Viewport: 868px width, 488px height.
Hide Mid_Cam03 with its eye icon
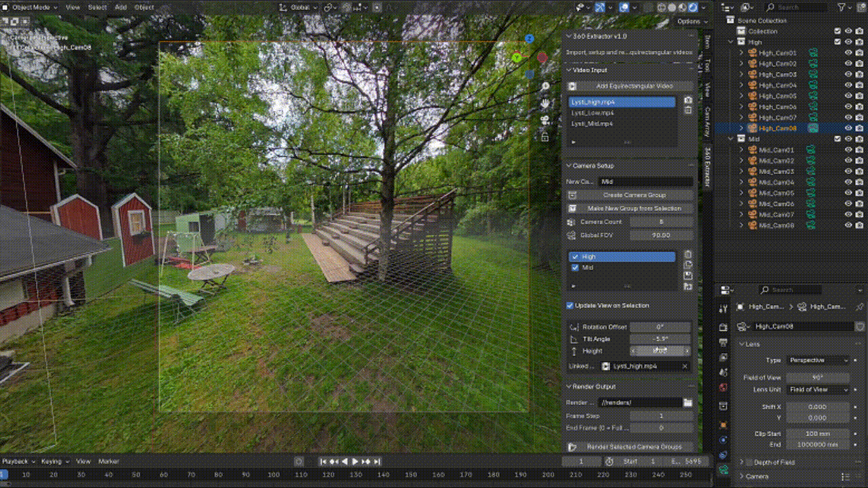point(848,171)
